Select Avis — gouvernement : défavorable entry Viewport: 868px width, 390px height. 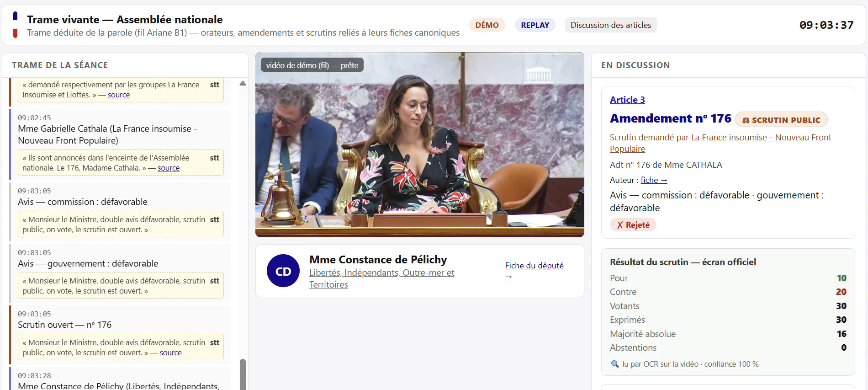pos(120,273)
